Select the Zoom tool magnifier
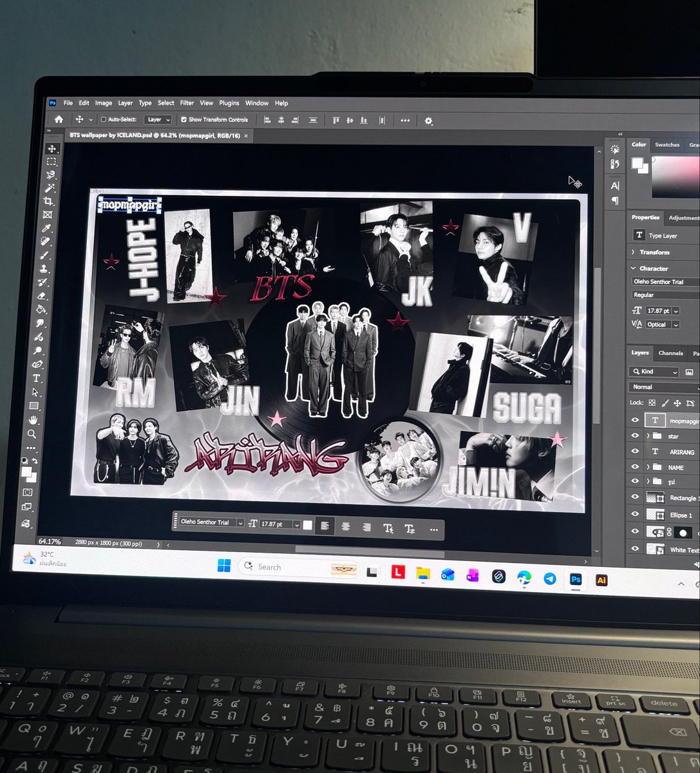Viewport: 700px width, 773px height. point(32,434)
